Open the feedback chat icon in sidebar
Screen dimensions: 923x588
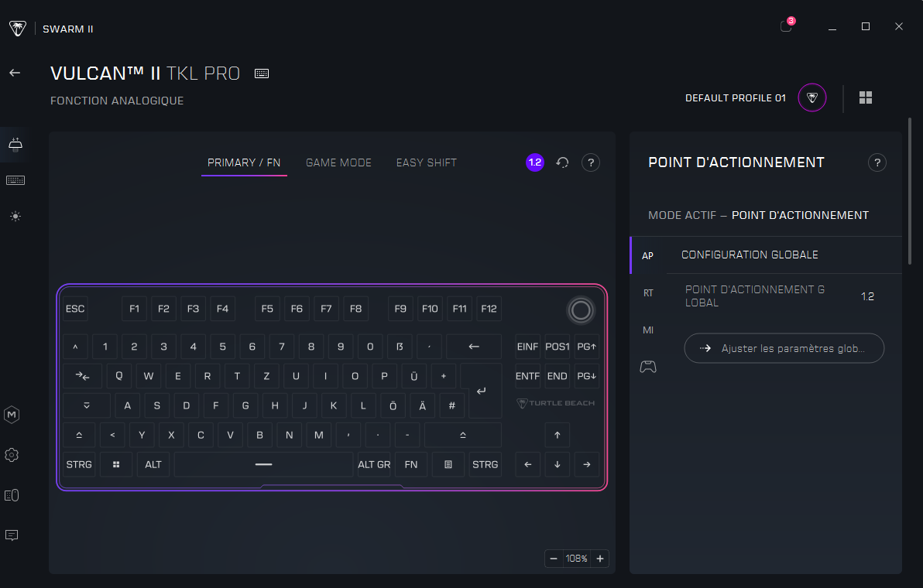(12, 535)
